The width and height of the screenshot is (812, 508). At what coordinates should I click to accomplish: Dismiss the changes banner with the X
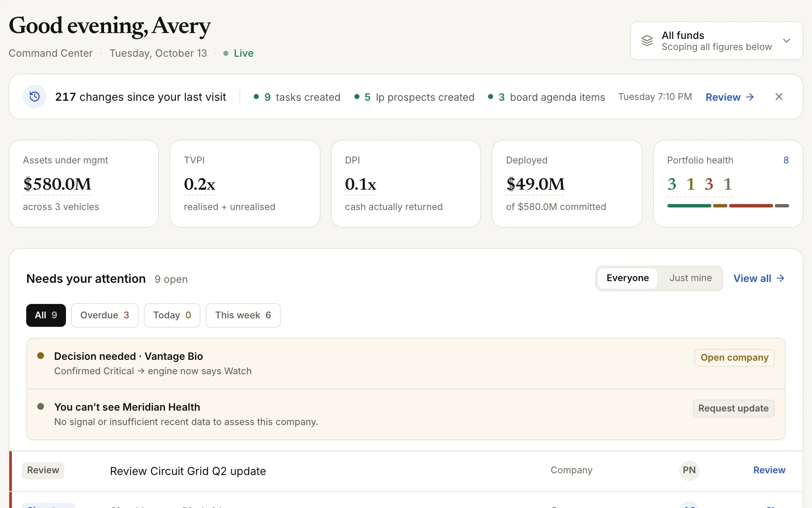(779, 97)
